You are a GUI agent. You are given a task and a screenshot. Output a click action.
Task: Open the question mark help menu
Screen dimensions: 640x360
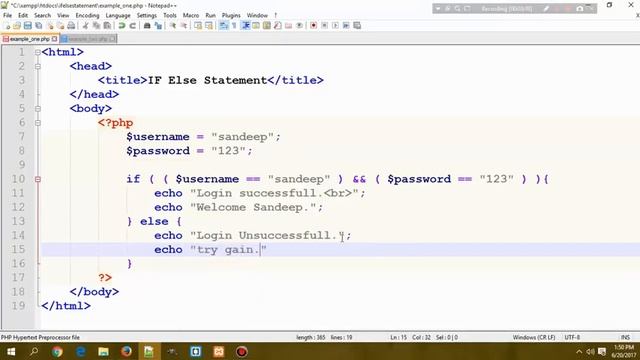coord(276,16)
